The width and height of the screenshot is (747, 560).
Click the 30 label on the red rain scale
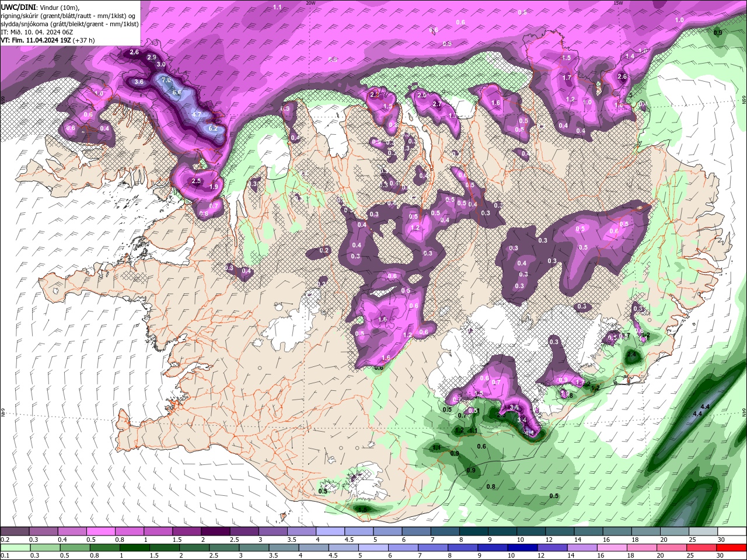(x=719, y=556)
